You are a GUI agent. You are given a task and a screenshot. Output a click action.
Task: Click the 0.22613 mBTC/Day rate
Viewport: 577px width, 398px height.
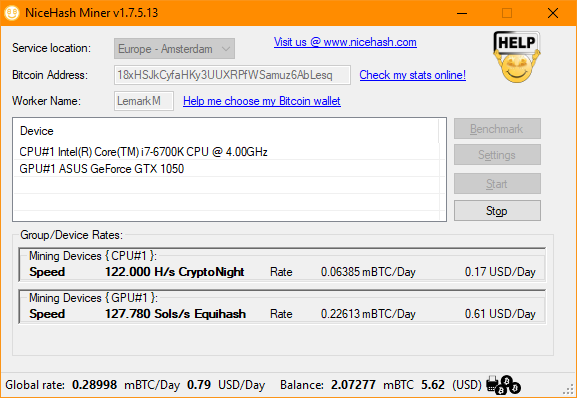(368, 314)
